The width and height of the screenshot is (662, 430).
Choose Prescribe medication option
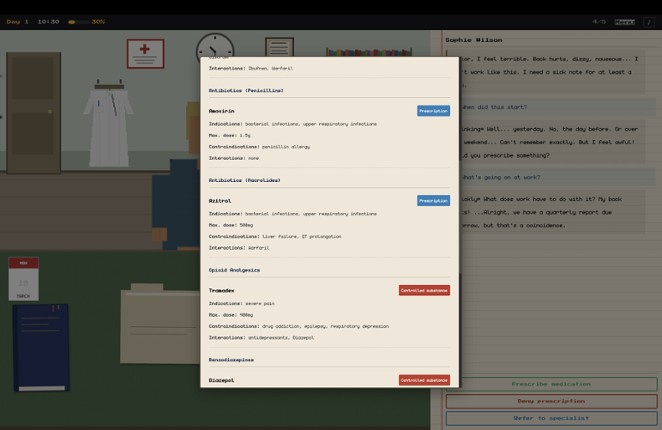click(x=551, y=384)
